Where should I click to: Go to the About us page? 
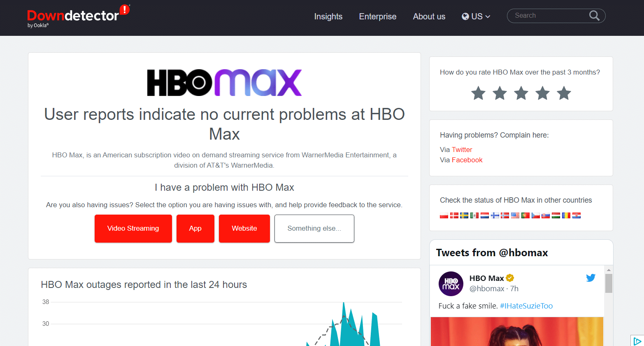click(429, 16)
